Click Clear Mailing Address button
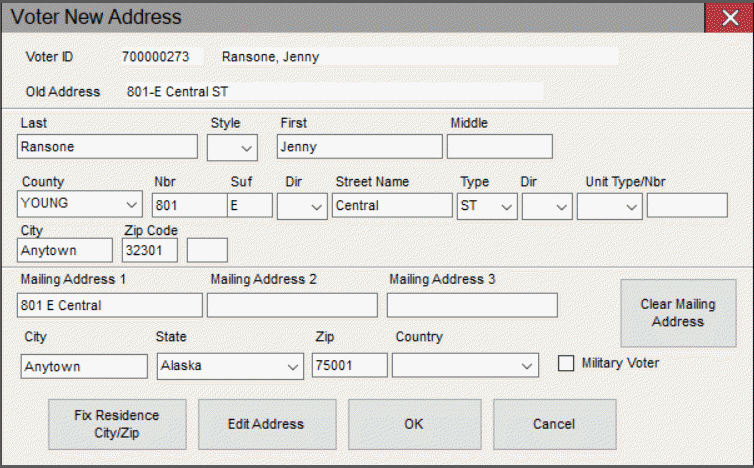Image resolution: width=754 pixels, height=468 pixels. 679,313
